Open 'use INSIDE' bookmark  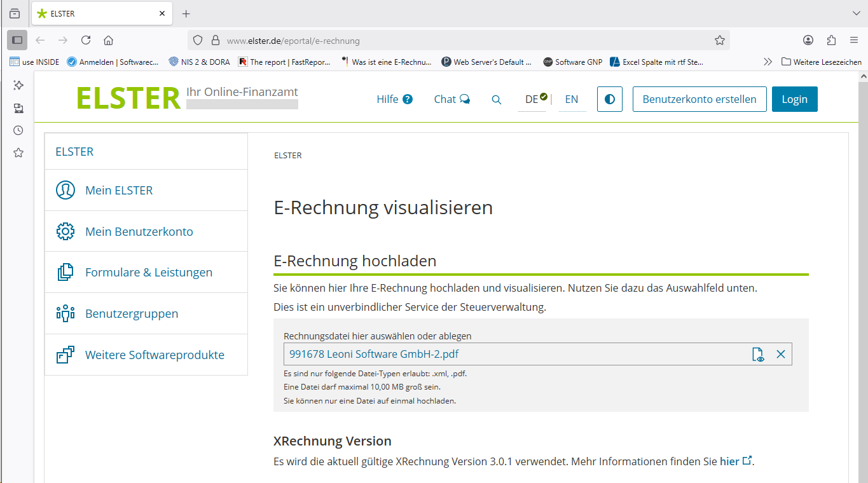tap(34, 62)
